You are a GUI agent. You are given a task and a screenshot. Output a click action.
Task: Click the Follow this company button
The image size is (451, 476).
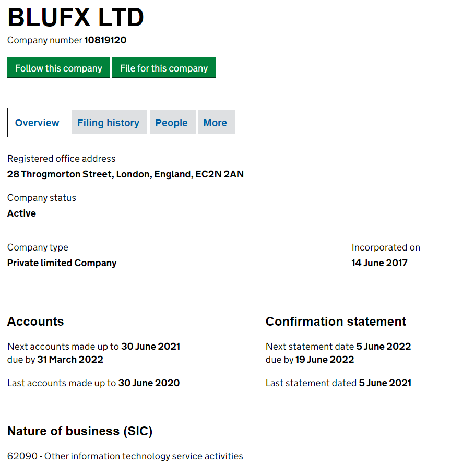[58, 68]
